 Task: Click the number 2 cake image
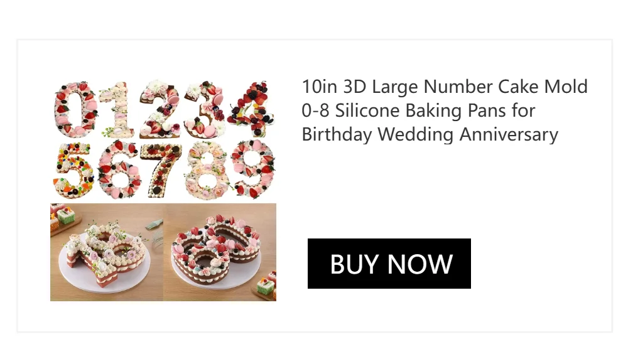tap(160, 109)
